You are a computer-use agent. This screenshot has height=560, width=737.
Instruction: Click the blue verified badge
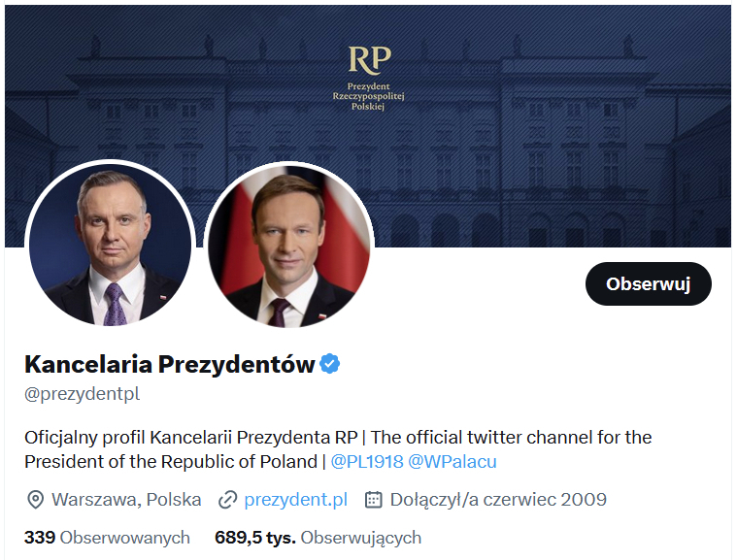(330, 365)
